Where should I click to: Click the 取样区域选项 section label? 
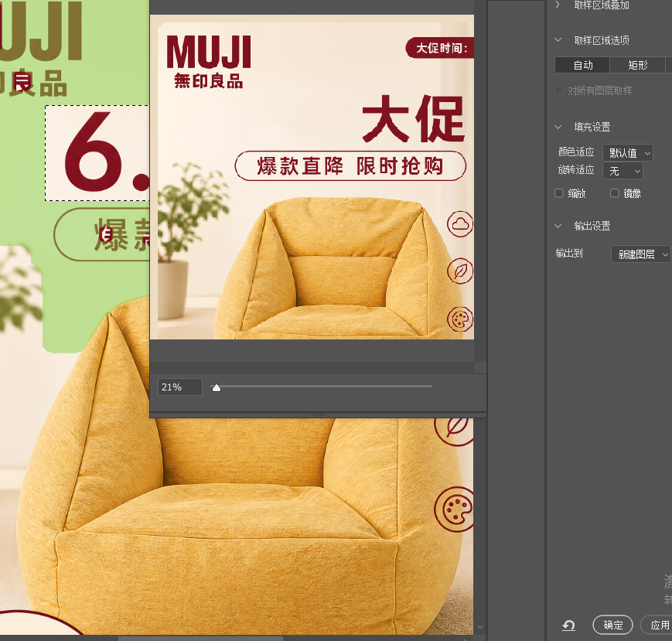(x=602, y=40)
